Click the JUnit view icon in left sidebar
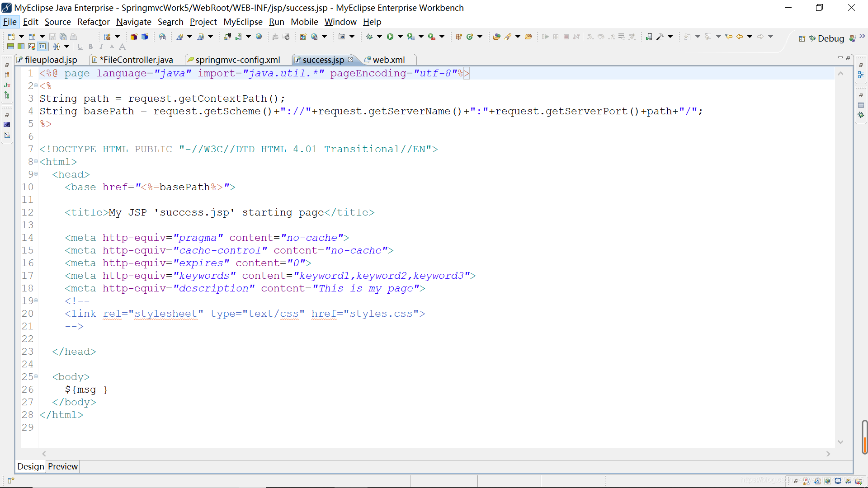 7,85
